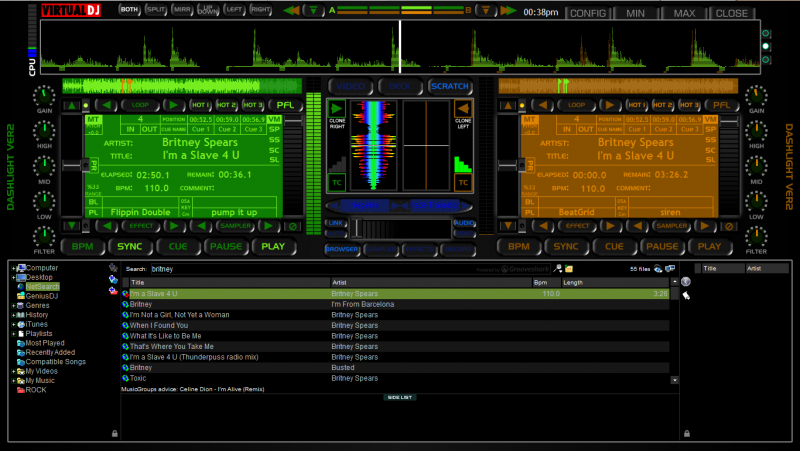Click the folder icon beside search bar
The image size is (800, 451).
click(x=569, y=269)
